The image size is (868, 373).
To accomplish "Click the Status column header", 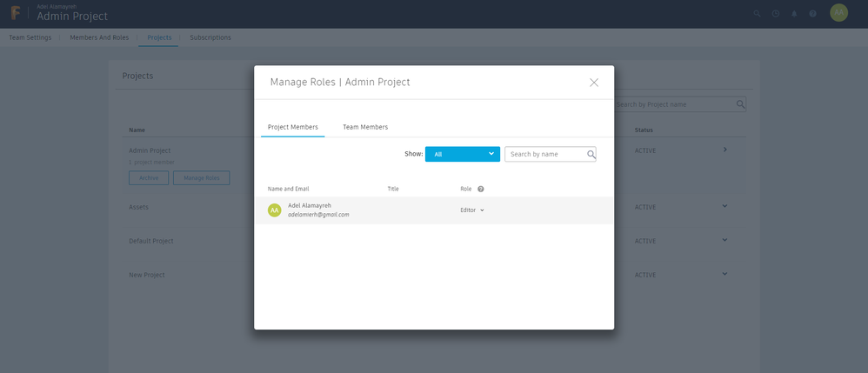I will click(644, 130).
